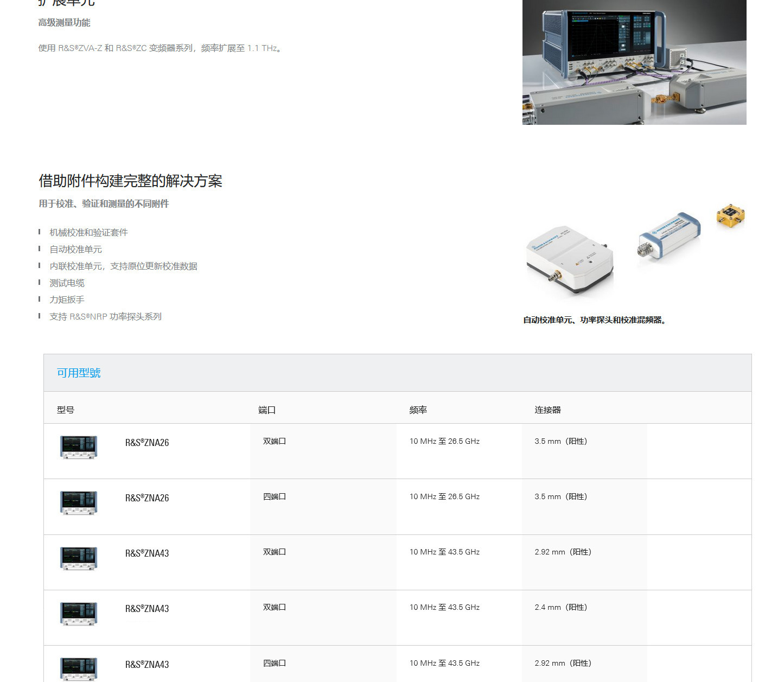Click the 端口 column header

[x=267, y=410]
